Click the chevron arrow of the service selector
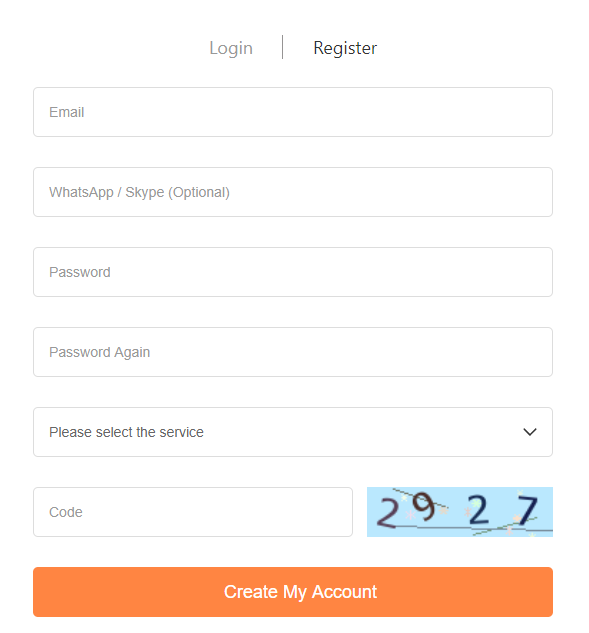The width and height of the screenshot is (589, 633). tap(530, 432)
